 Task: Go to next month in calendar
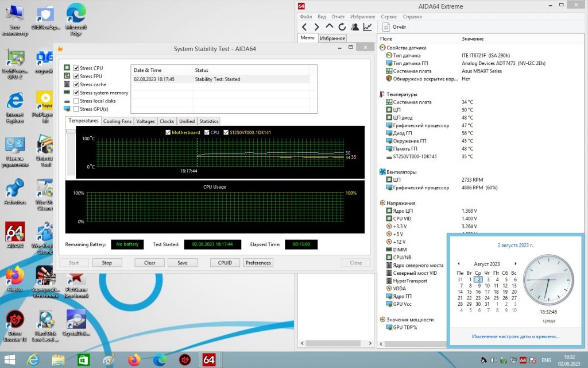point(516,263)
